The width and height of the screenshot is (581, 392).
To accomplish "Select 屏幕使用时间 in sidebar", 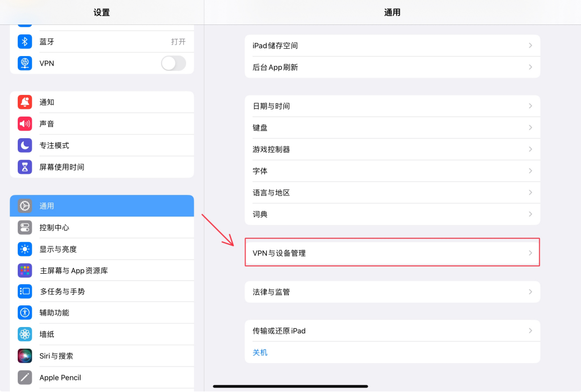I will click(102, 167).
